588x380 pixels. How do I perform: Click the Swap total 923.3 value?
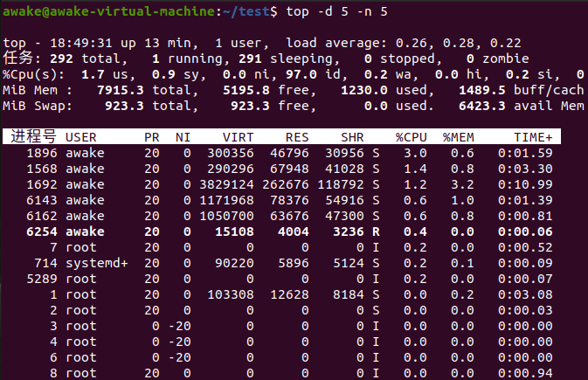point(124,106)
